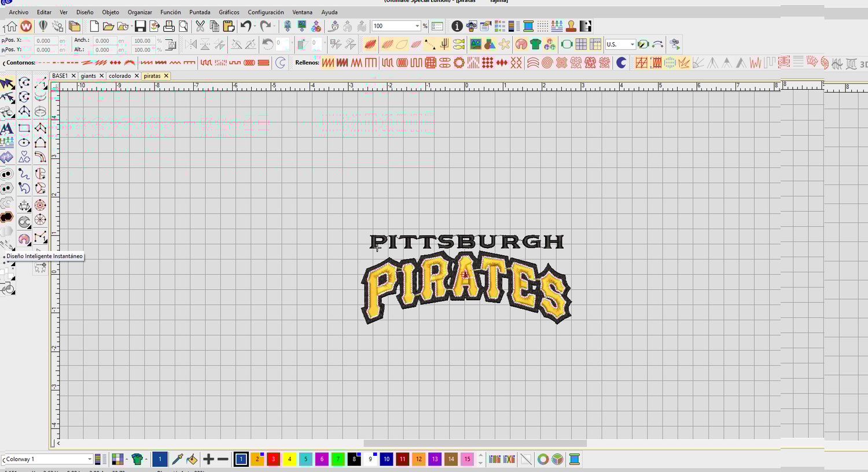The image size is (868, 472).
Task: Click the paint bucket icon
Action: tap(192, 459)
